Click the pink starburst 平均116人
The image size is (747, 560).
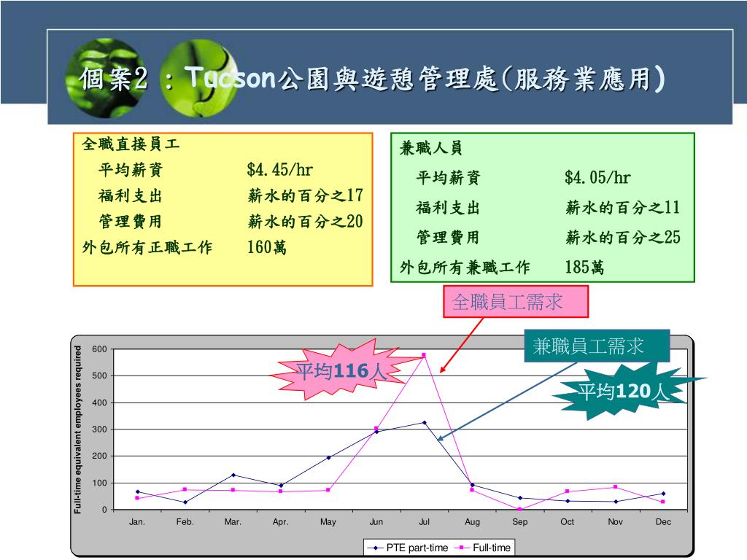(341, 370)
